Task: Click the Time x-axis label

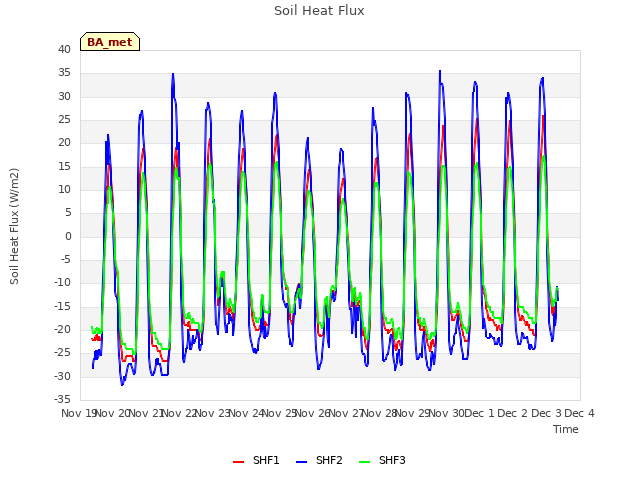Action: click(x=566, y=429)
